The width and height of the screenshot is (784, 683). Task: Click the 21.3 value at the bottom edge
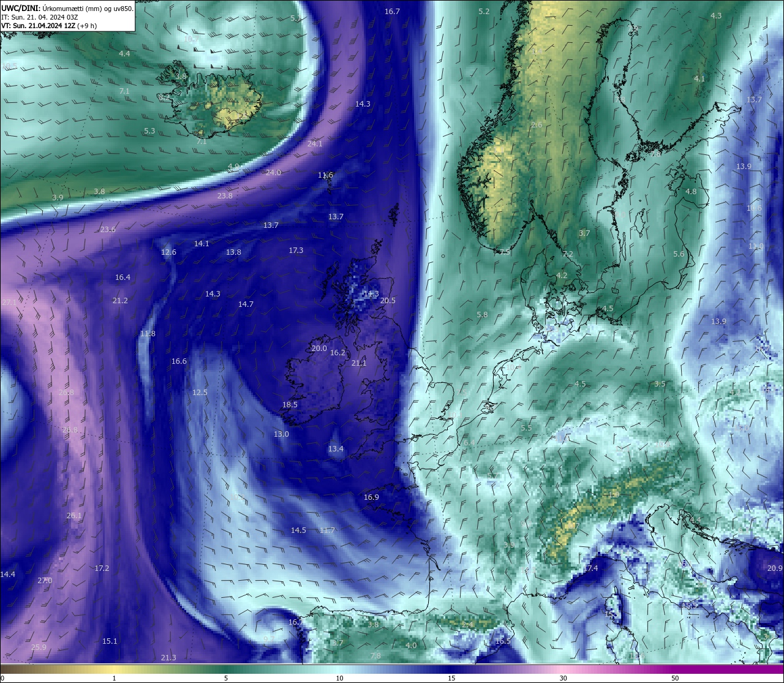(168, 658)
